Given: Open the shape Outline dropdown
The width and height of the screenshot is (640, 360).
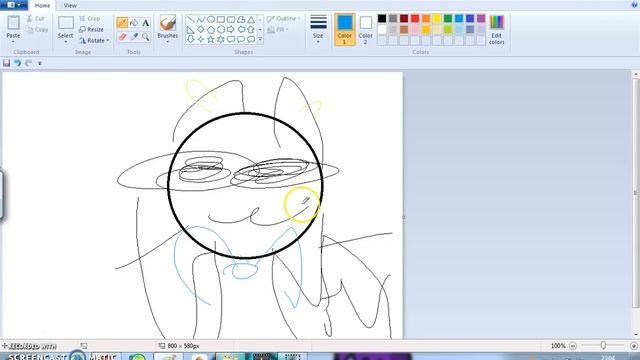Looking at the screenshot, I should click(284, 19).
